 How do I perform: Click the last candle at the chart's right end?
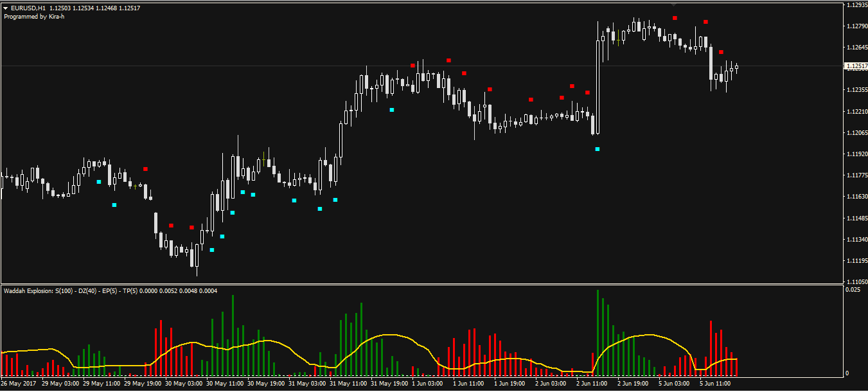736,67
